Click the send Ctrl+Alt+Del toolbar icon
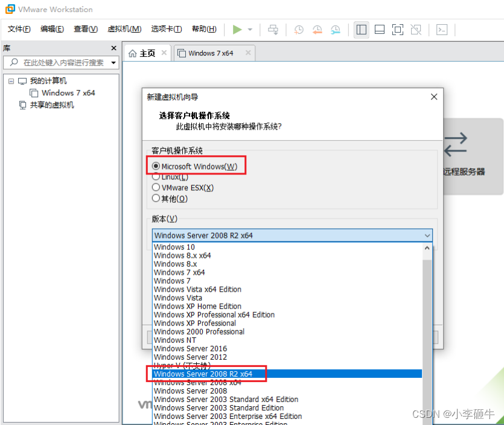Image resolution: width=504 pixels, height=425 pixels. (273, 30)
